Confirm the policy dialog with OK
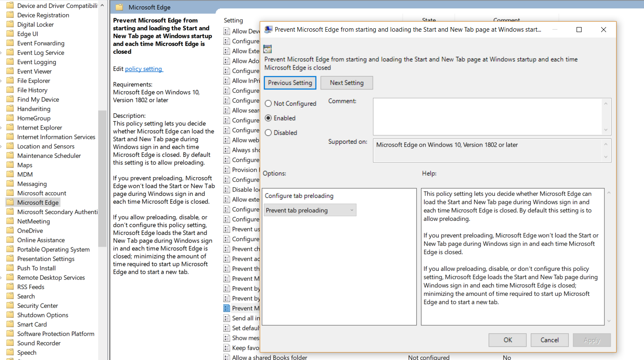644x360 pixels. (x=508, y=340)
